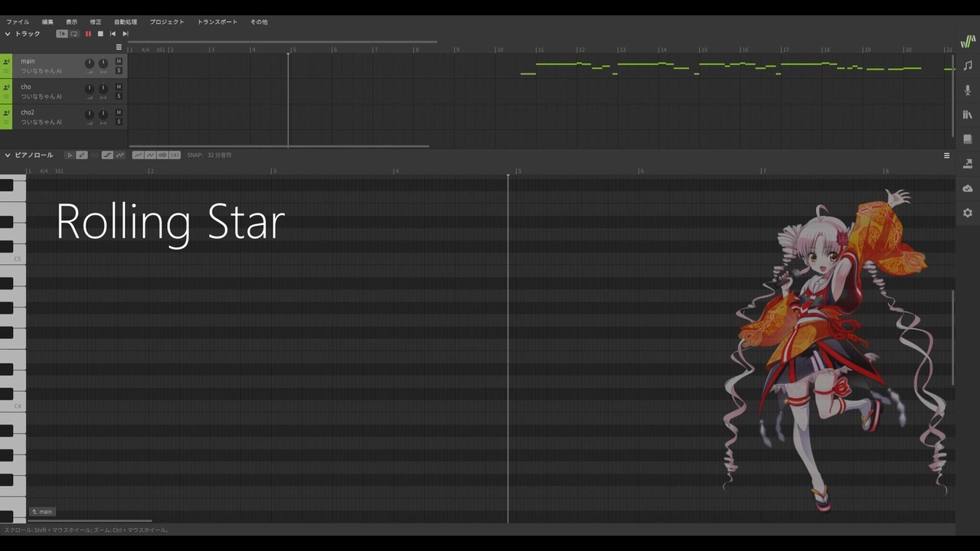This screenshot has width=980, height=551.
Task: Open the 修正 menu
Action: point(96,22)
